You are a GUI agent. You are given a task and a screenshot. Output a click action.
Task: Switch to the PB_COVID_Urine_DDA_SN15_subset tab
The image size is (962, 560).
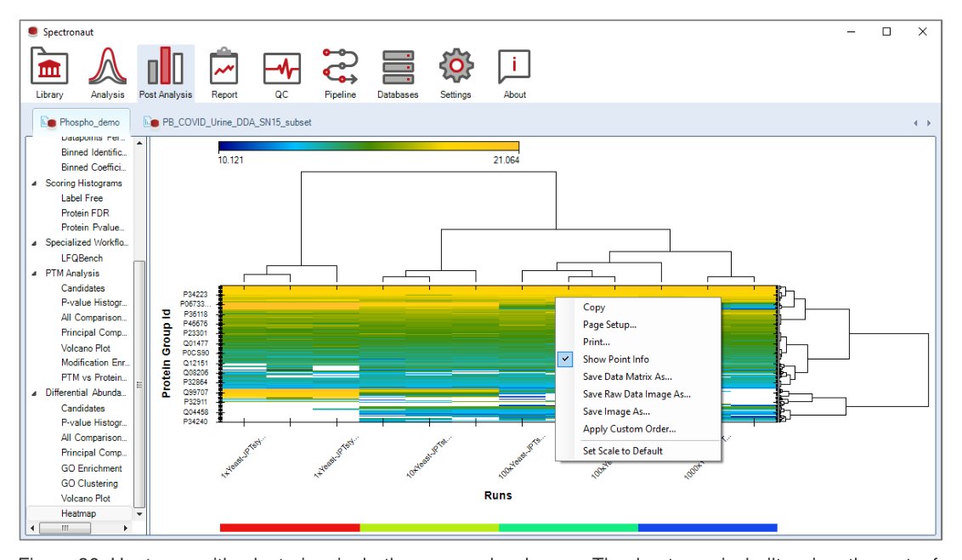[x=228, y=122]
